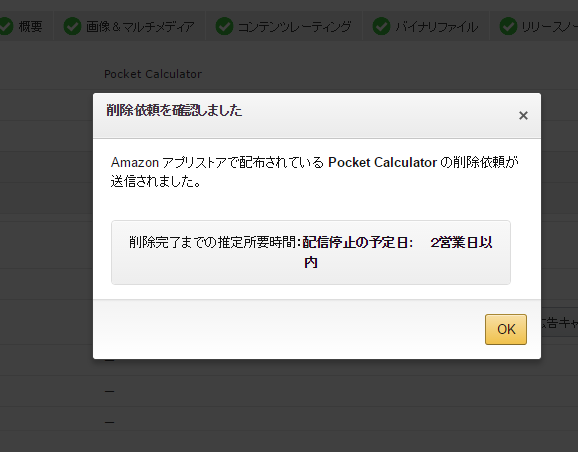578x452 pixels.
Task: Click the Pocket Calculator heading behind dialog
Action: pos(153,74)
